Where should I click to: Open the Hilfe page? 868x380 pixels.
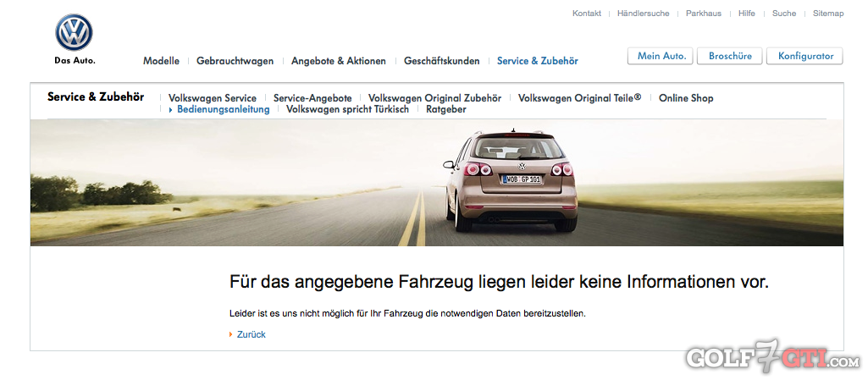(747, 14)
